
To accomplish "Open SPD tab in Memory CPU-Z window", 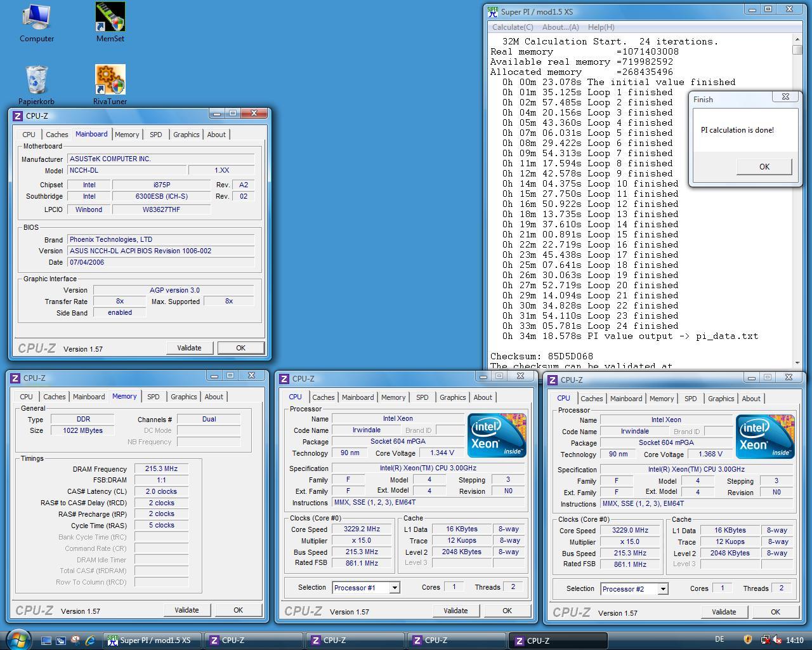I will coord(153,397).
